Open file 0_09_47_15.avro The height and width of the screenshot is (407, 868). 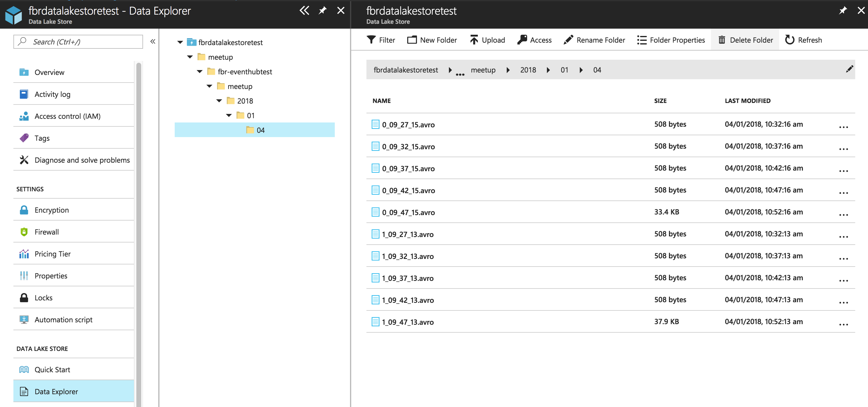pos(408,212)
